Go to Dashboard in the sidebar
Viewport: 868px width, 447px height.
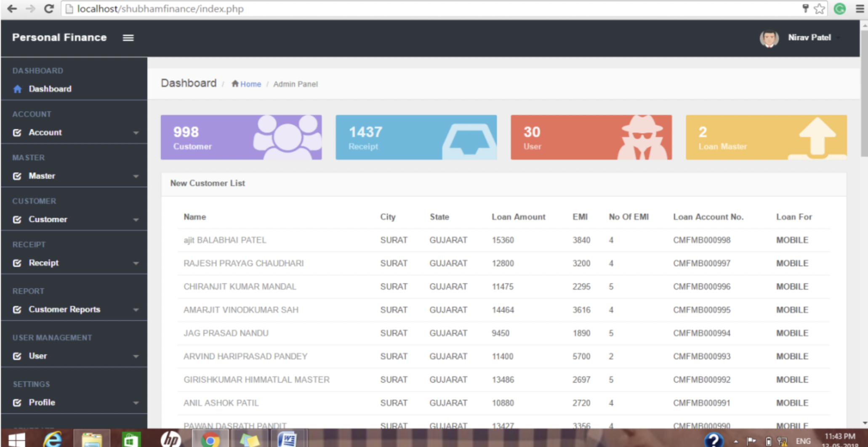[x=50, y=89]
